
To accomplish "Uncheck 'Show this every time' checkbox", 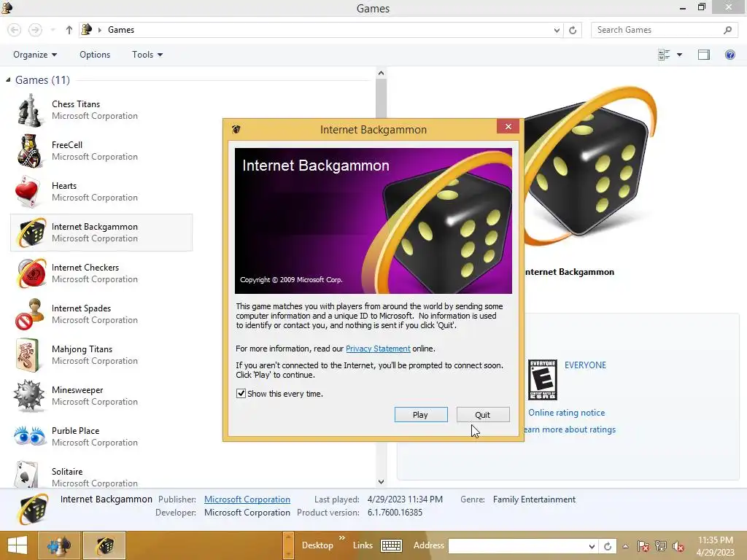I will point(241,393).
